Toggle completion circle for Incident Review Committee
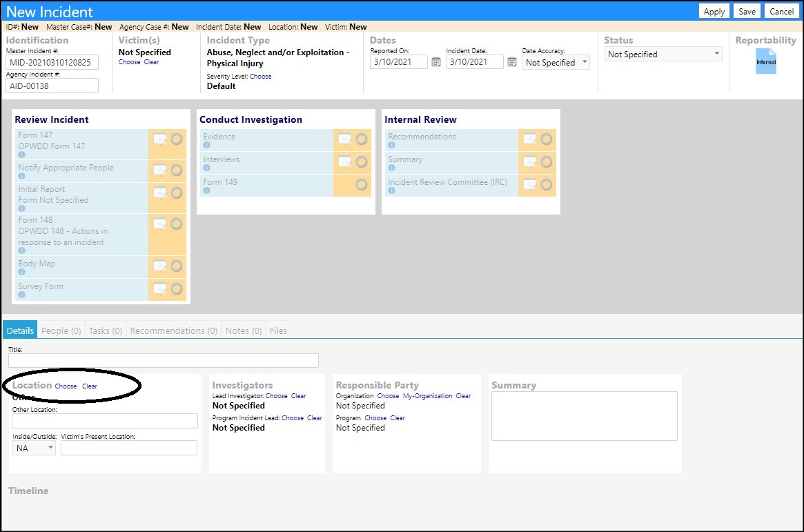The width and height of the screenshot is (804, 532). [x=547, y=184]
